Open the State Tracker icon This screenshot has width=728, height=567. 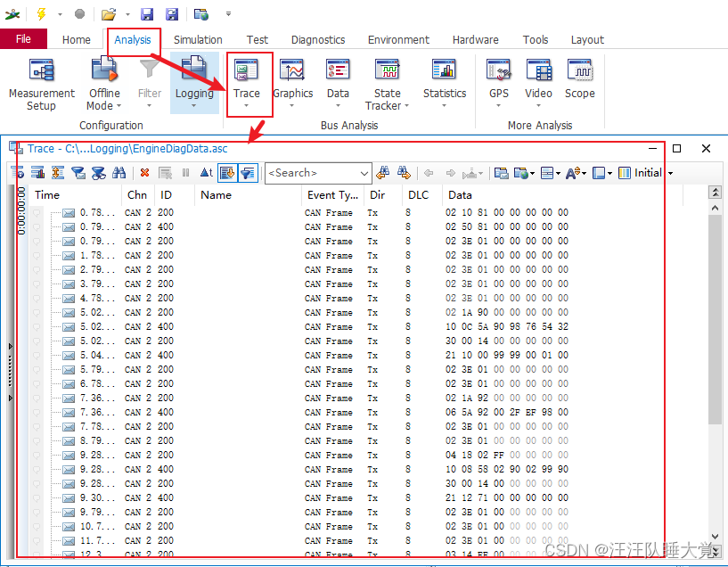pos(388,70)
